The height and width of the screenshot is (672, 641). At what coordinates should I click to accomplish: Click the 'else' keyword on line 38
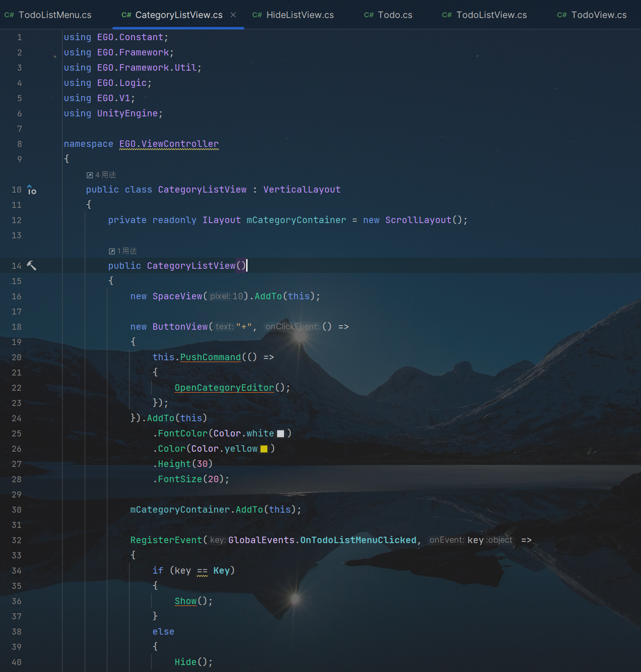tap(163, 631)
